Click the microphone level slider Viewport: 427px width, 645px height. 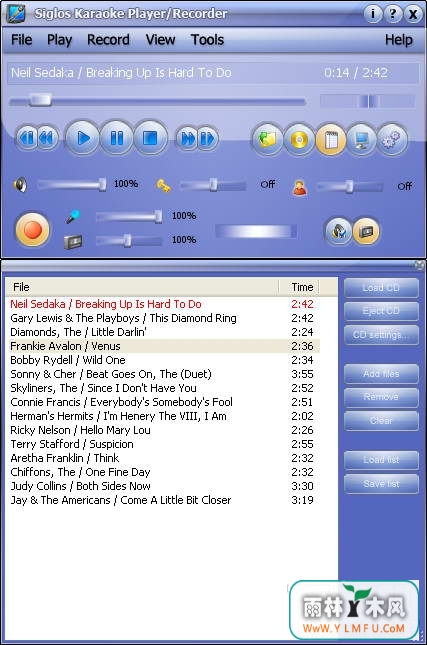tap(129, 216)
